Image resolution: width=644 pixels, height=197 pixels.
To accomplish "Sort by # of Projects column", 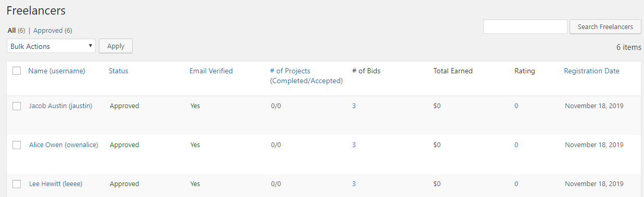I will click(x=306, y=76).
